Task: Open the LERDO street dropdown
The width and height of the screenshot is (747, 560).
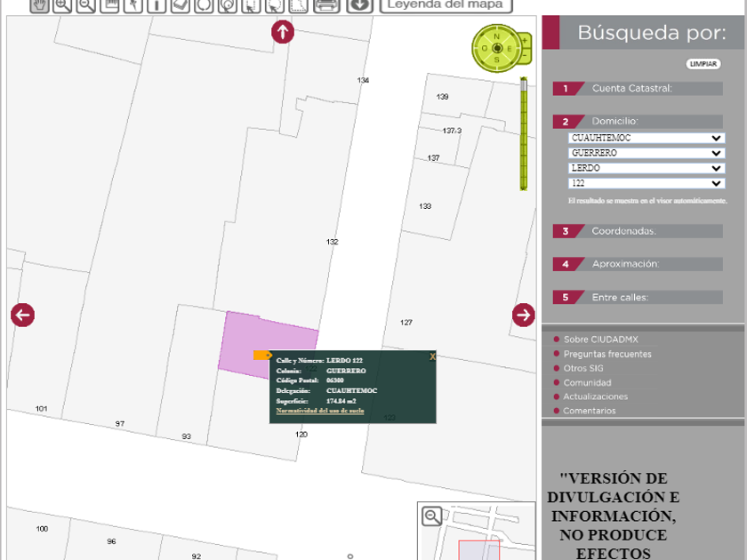Action: point(646,168)
